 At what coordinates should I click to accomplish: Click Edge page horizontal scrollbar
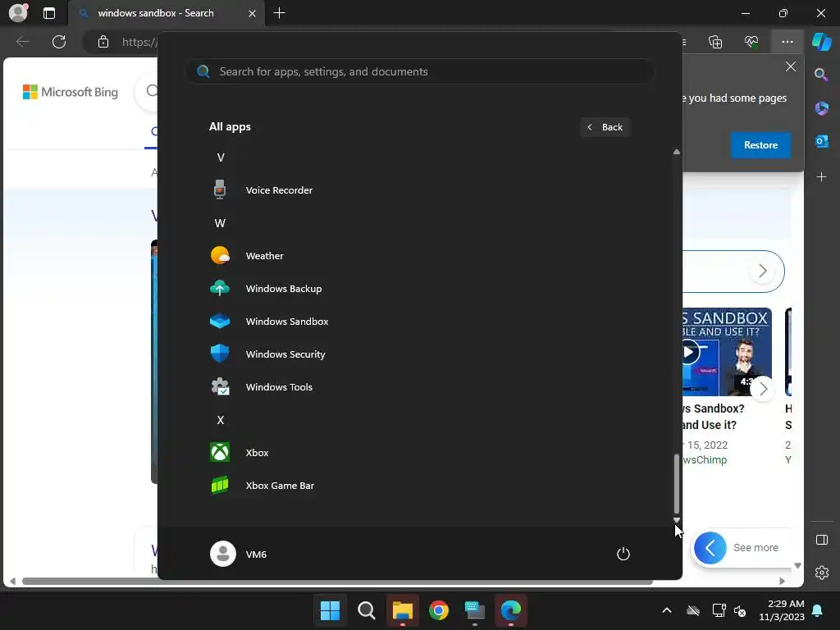337,582
